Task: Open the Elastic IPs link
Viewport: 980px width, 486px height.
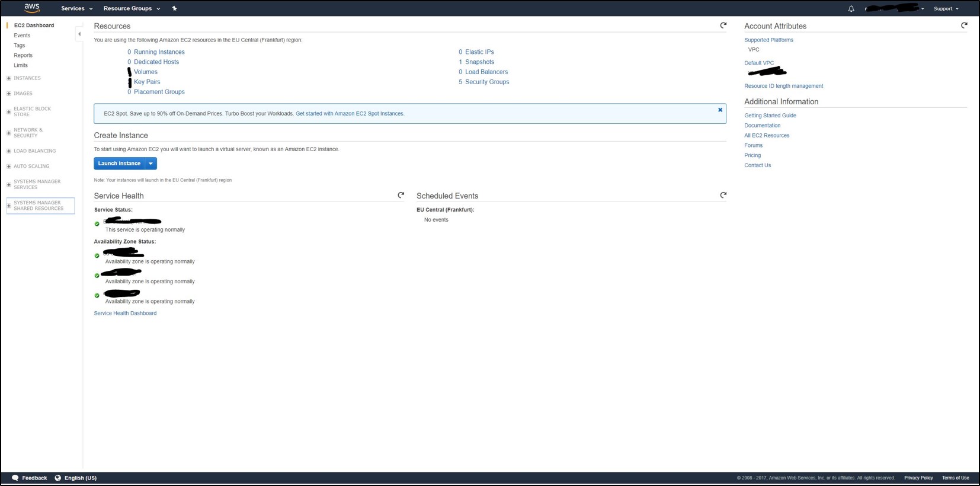Action: (479, 52)
